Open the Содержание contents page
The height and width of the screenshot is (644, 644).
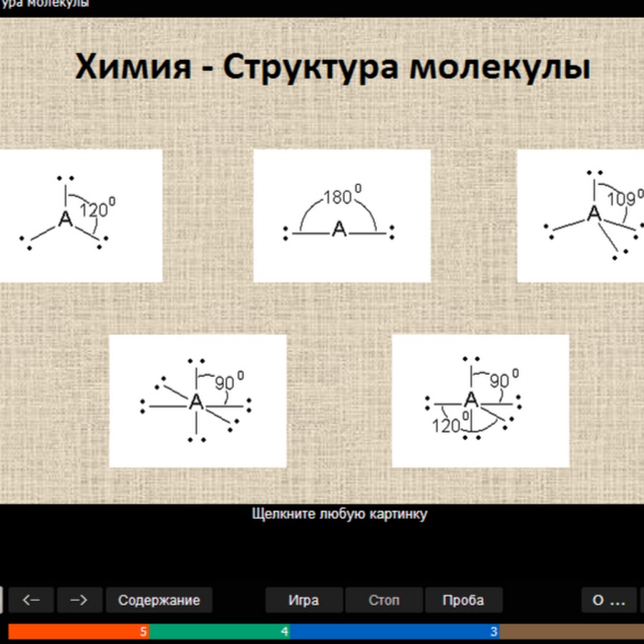click(159, 600)
